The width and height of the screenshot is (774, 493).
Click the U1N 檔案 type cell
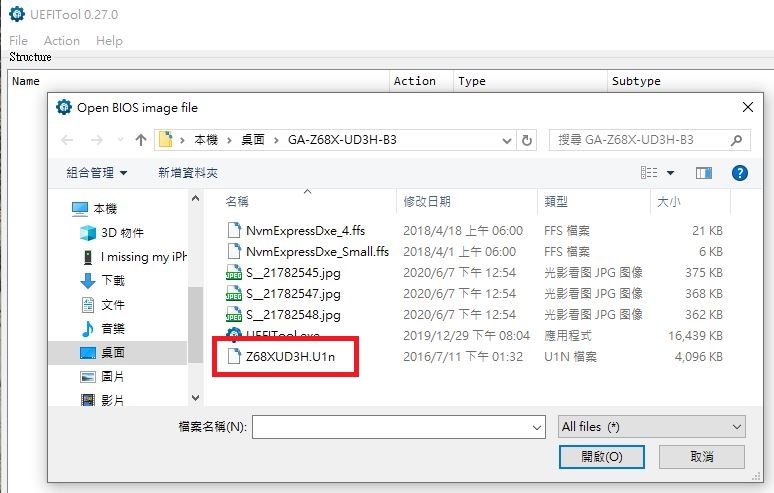click(570, 356)
